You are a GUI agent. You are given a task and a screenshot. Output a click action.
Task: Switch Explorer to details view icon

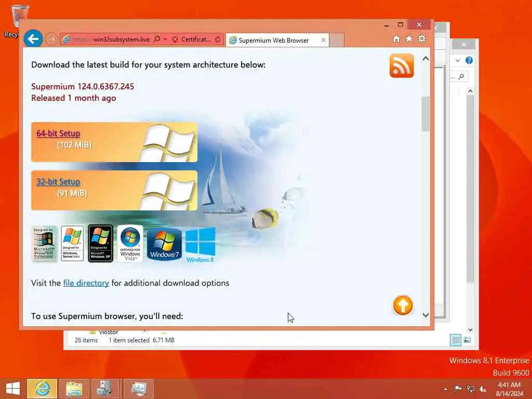pyautogui.click(x=455, y=340)
